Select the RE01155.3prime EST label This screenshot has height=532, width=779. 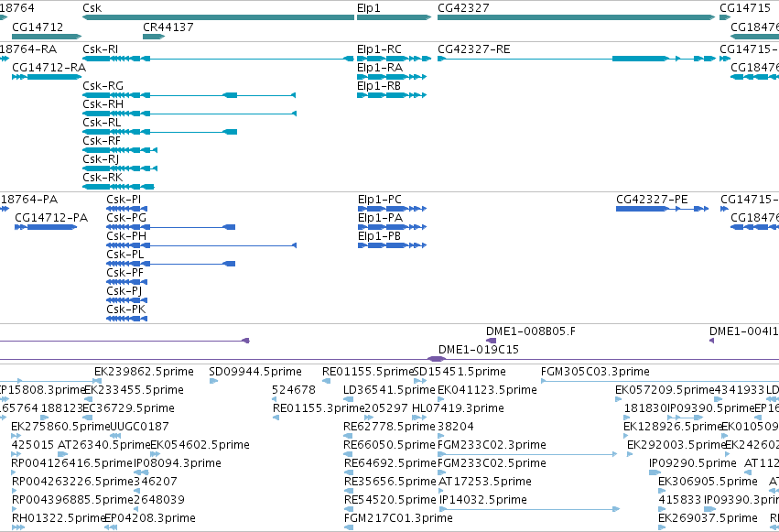pyautogui.click(x=319, y=408)
